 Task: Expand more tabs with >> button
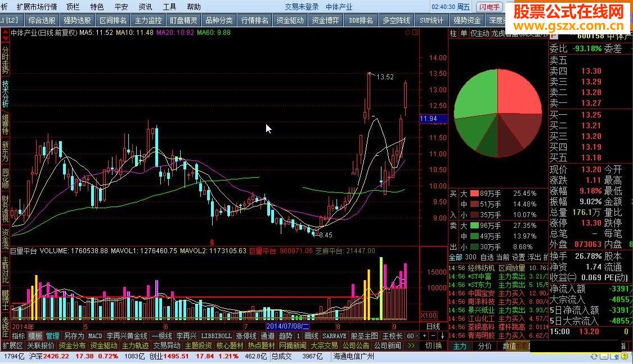pos(411,346)
